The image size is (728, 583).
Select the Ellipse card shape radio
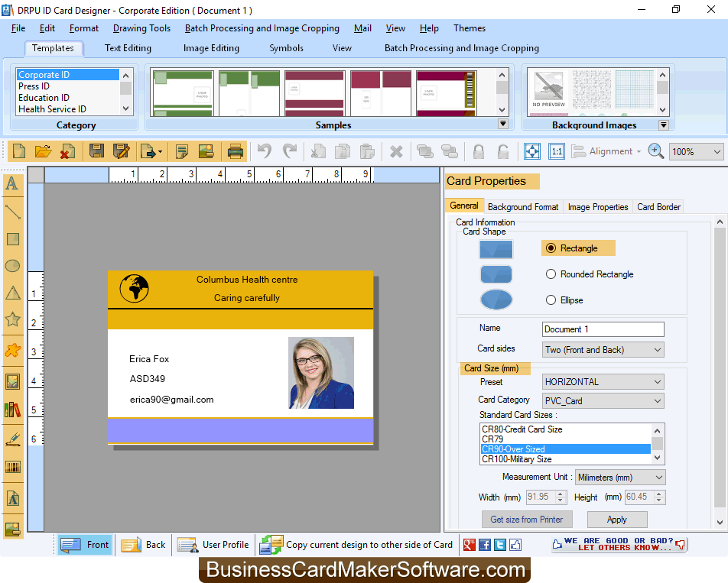pos(551,300)
